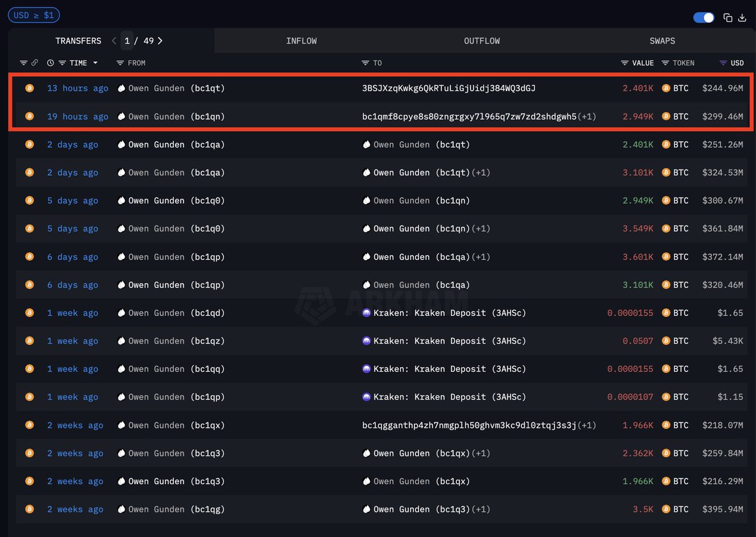Click the copy icon next to the toggle
Screen dimensions: 756x537
[728, 18]
